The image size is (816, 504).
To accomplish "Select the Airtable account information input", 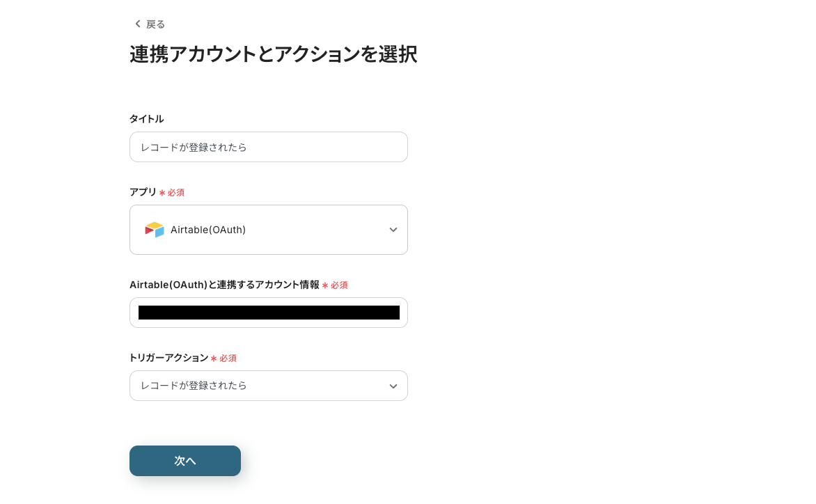I will [269, 313].
